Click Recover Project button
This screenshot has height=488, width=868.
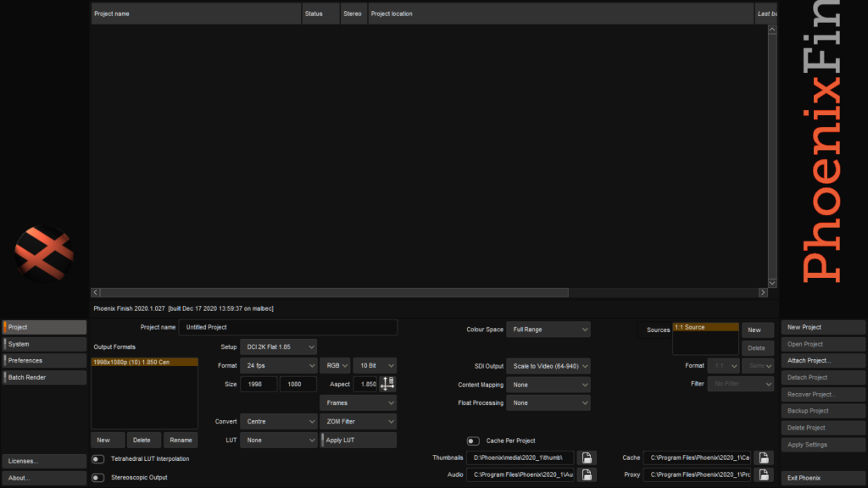click(823, 395)
